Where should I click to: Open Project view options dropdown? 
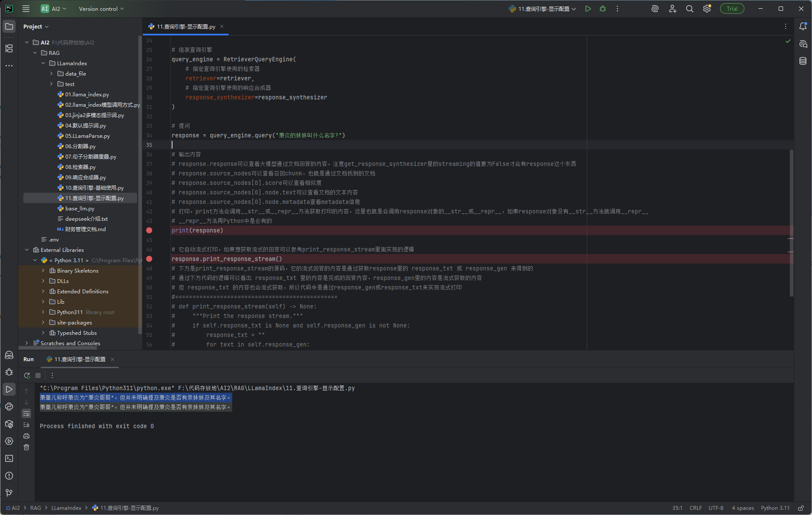[x=36, y=26]
